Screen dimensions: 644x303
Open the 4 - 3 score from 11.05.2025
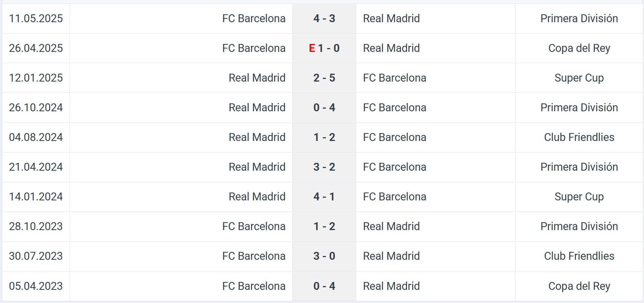pyautogui.click(x=324, y=18)
